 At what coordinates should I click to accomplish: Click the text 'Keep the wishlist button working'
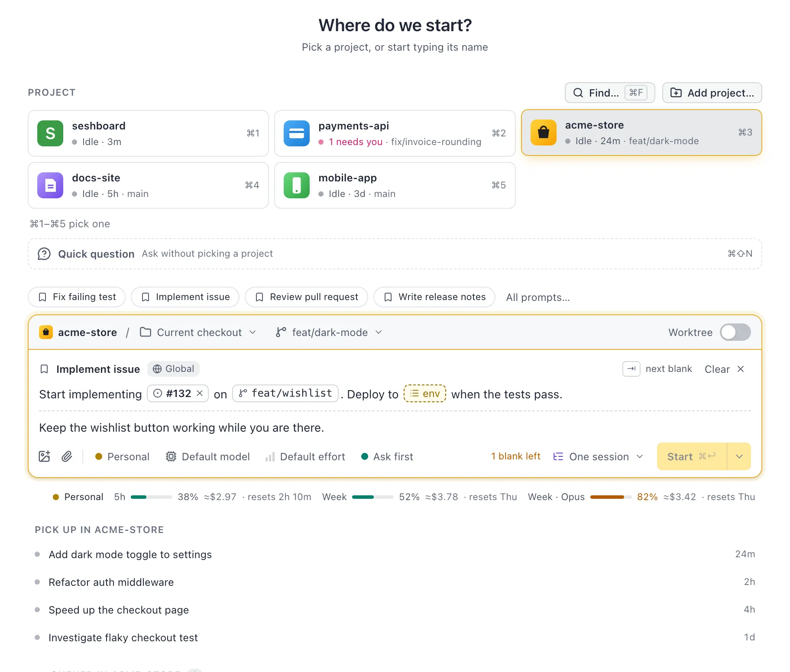[127, 428]
